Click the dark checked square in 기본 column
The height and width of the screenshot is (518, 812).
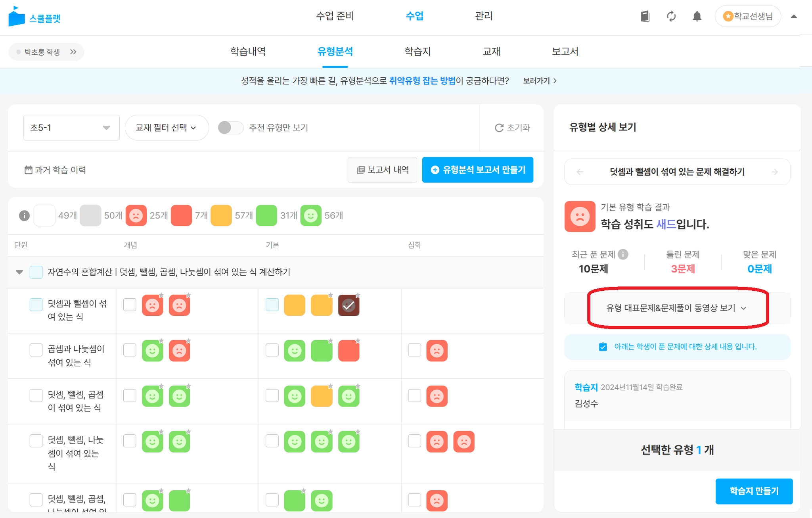click(349, 305)
